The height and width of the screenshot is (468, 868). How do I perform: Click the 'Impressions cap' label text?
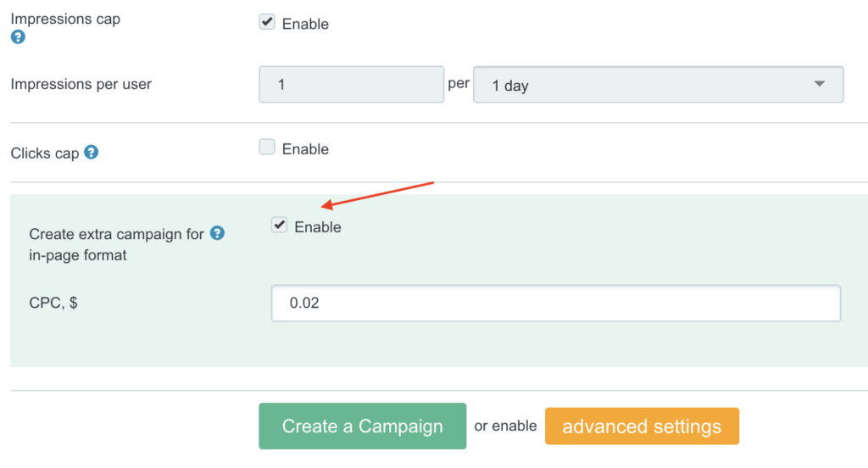65,19
